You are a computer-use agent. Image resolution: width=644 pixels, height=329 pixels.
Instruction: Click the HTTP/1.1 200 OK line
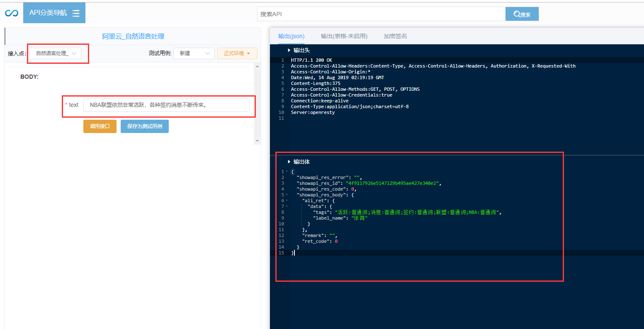tap(311, 60)
